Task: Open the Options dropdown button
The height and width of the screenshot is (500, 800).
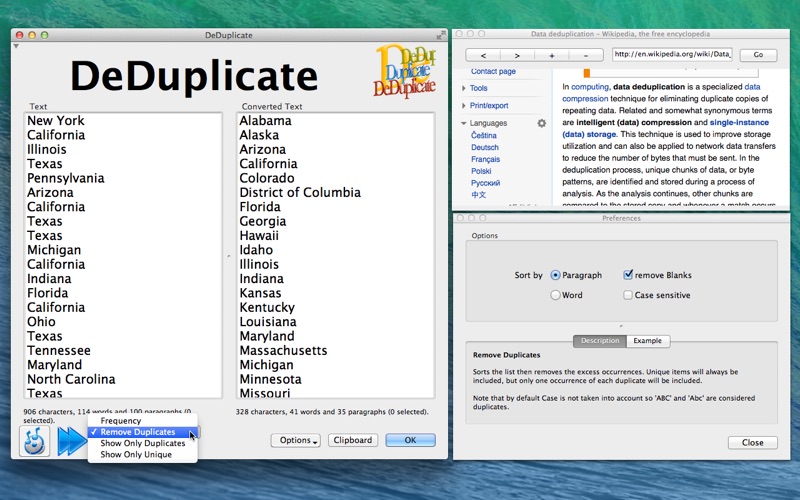Action: [x=295, y=440]
